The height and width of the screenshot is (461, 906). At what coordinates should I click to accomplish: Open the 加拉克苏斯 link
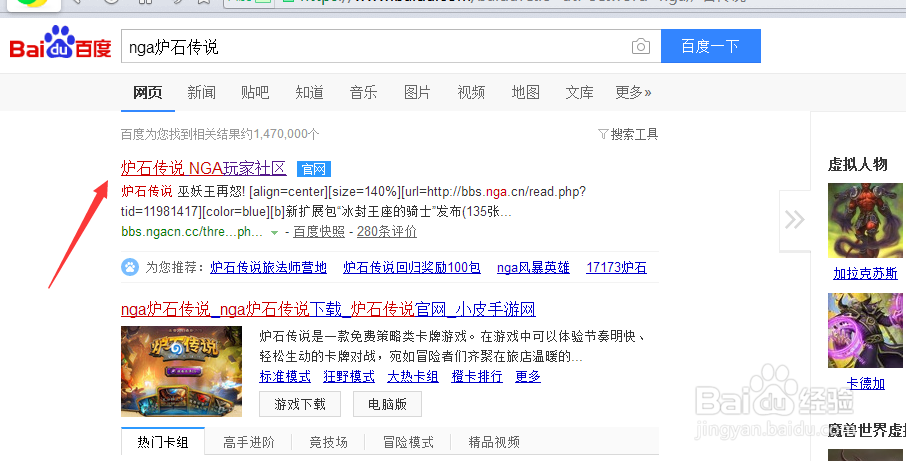[865, 273]
